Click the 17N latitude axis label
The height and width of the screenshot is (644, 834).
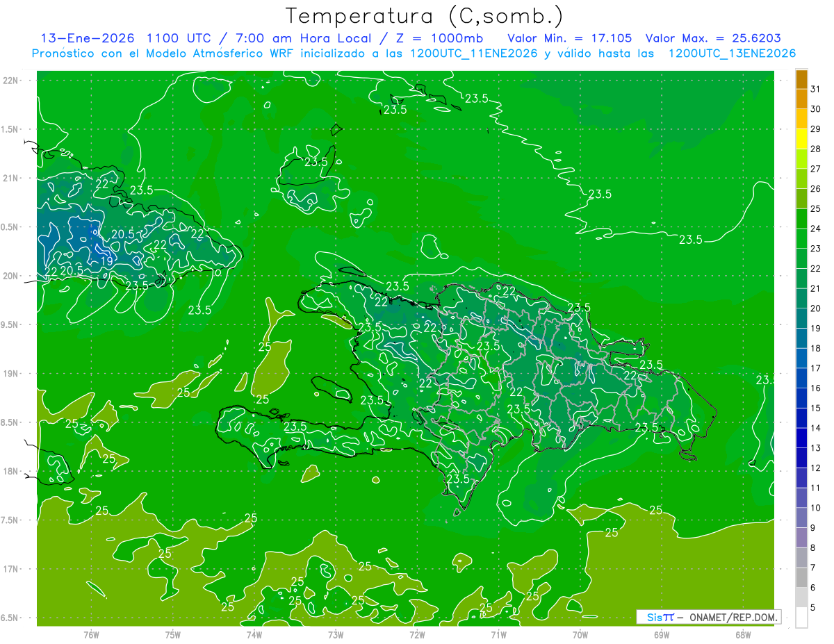click(11, 569)
